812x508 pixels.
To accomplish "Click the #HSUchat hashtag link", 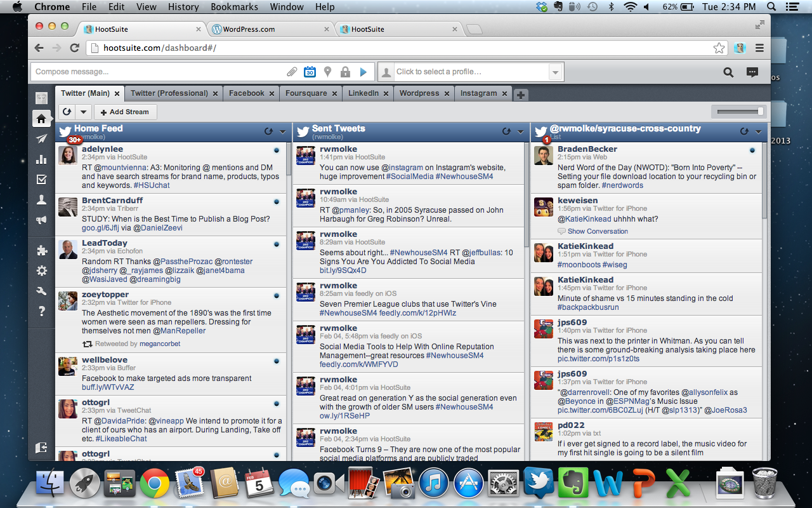I will click(x=152, y=185).
